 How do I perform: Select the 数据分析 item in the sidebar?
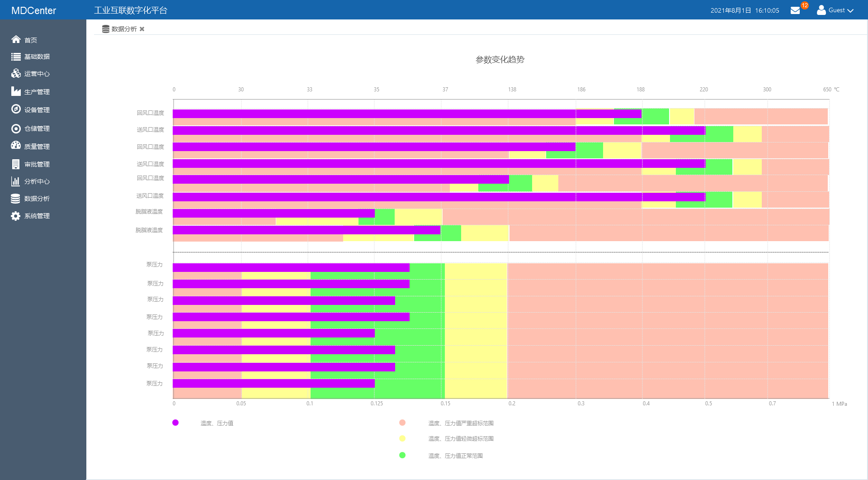point(37,199)
